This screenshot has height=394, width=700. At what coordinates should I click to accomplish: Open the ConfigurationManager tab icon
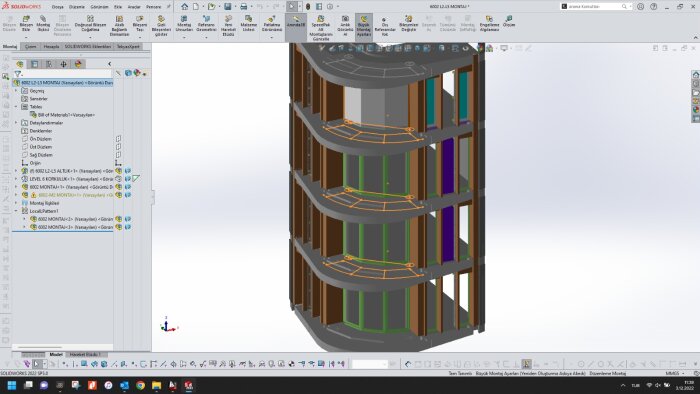(49, 64)
